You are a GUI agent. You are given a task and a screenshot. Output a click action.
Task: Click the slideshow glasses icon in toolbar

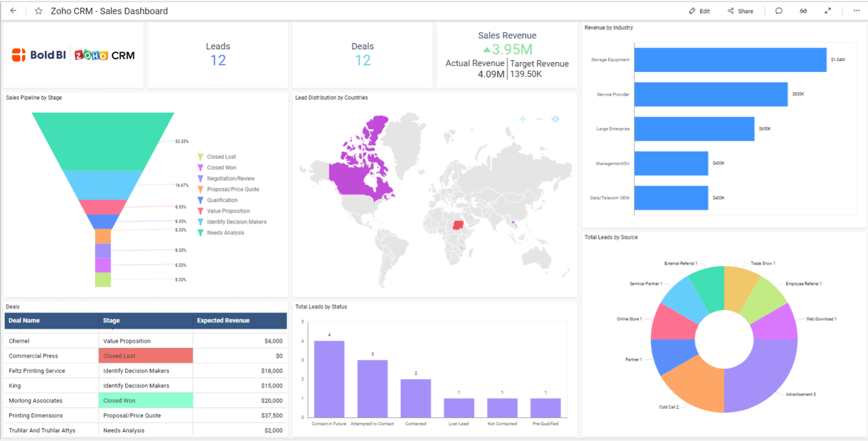click(803, 10)
